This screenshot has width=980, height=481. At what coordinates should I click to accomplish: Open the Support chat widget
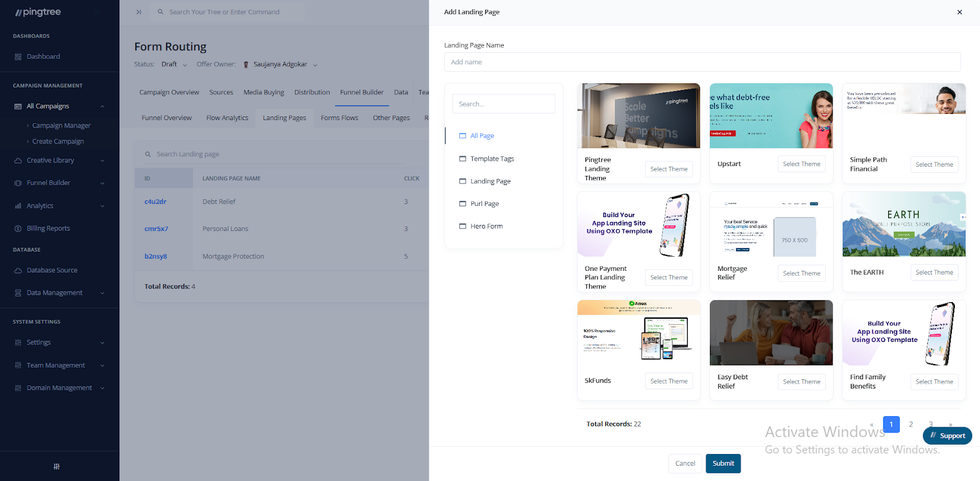pos(947,436)
